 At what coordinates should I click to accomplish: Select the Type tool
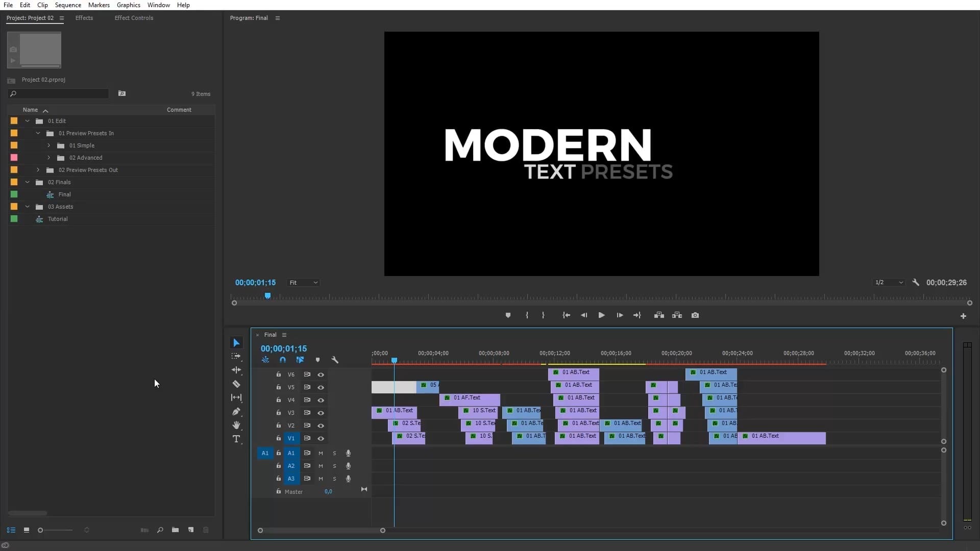pyautogui.click(x=236, y=439)
